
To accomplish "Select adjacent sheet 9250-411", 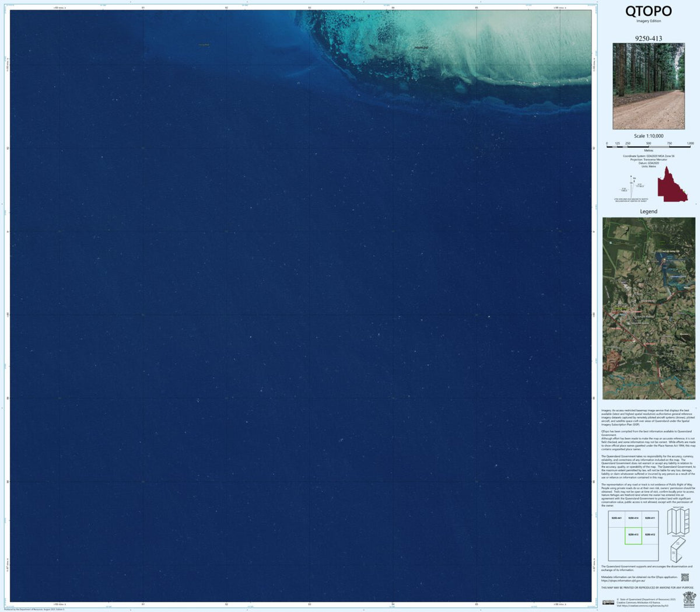I will coord(650,517).
